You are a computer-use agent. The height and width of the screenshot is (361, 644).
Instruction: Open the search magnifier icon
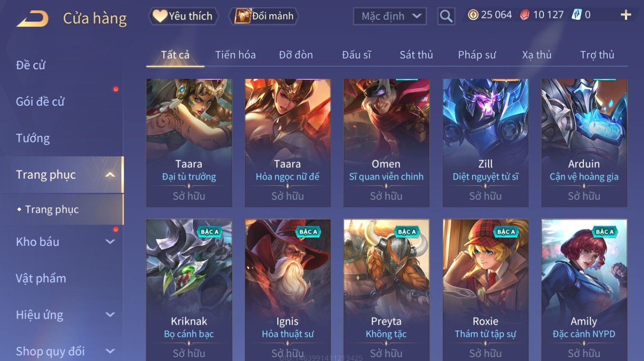point(446,16)
